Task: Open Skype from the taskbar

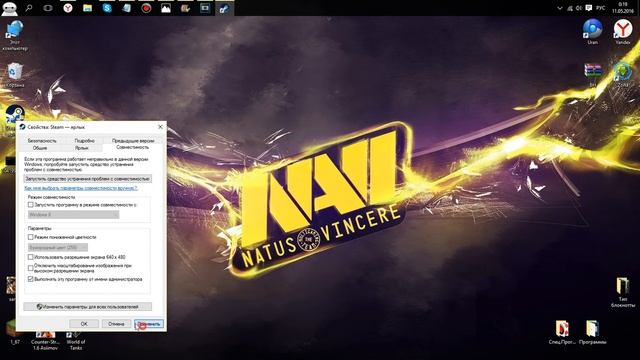Action: [x=107, y=8]
